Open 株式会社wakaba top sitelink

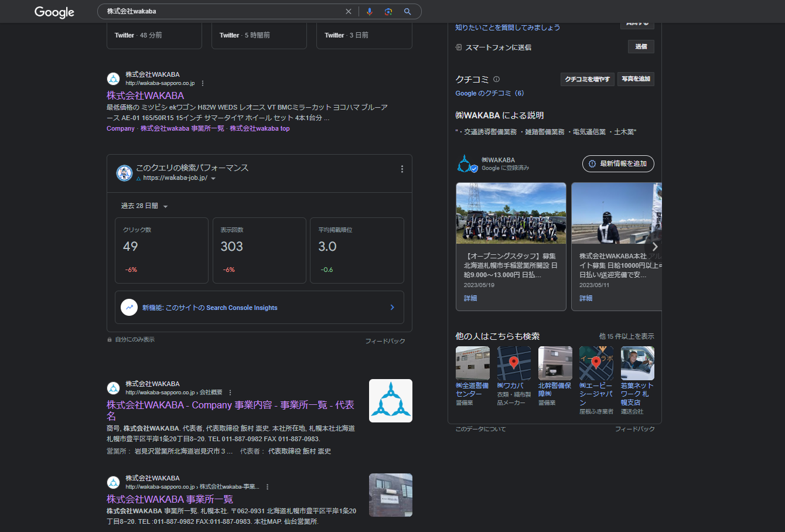[x=260, y=129]
